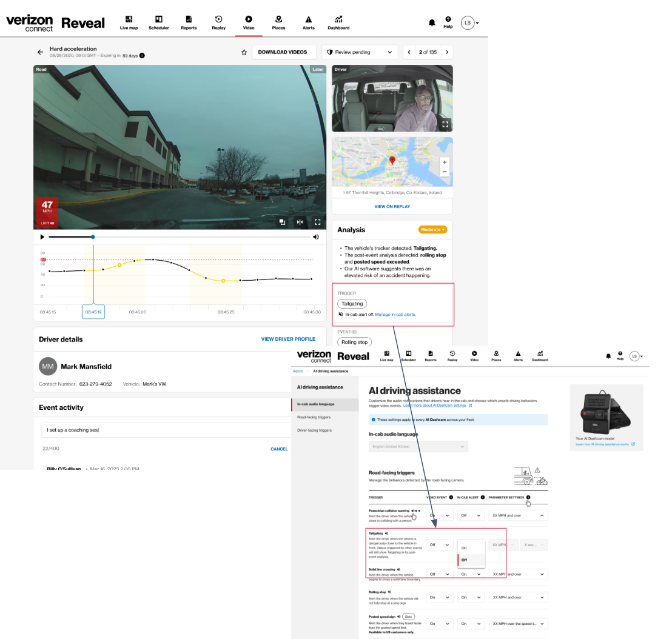Open the Moderate severity dropdown

[432, 230]
